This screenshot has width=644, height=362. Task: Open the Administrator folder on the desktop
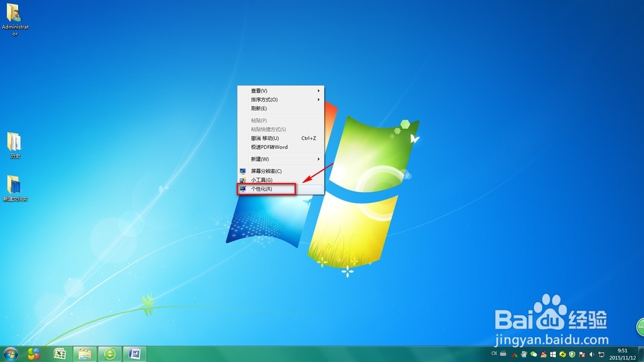click(x=15, y=19)
